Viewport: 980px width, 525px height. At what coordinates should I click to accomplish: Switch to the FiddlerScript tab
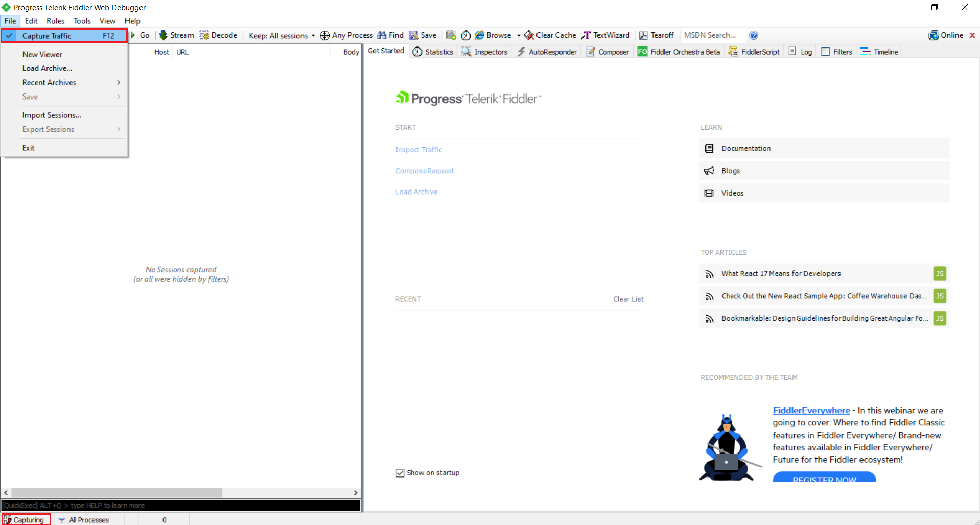(x=754, y=52)
